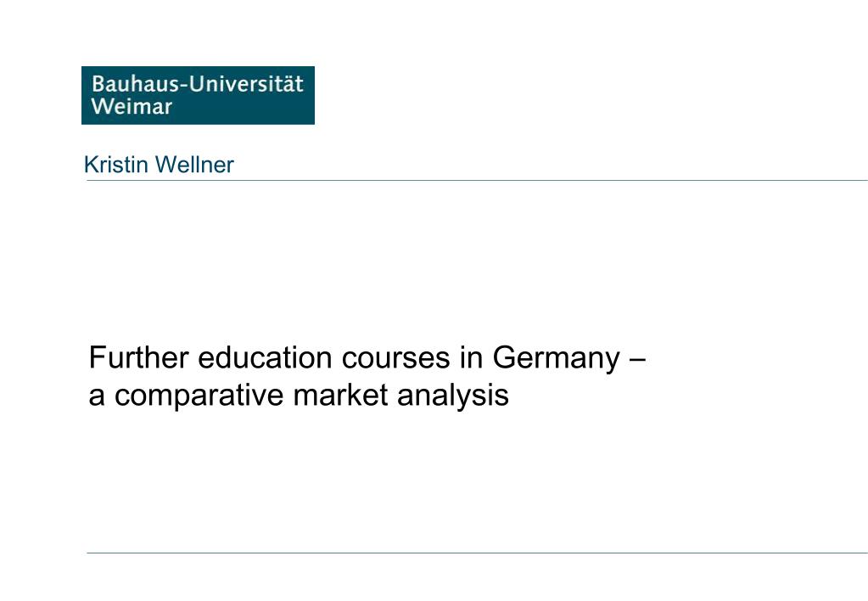Click the Bauhaus-Universität Weimar logo
This screenshot has width=868, height=601.
coord(198,95)
